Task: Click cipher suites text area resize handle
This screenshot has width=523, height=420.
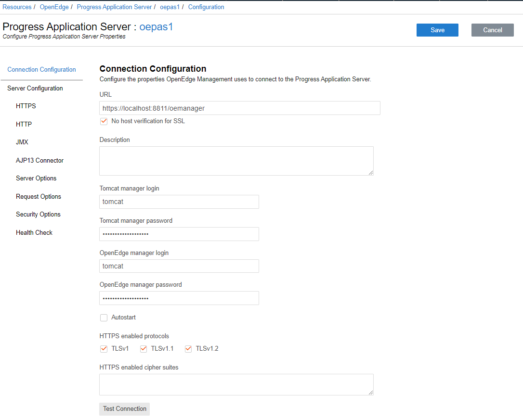Action: 371,393
